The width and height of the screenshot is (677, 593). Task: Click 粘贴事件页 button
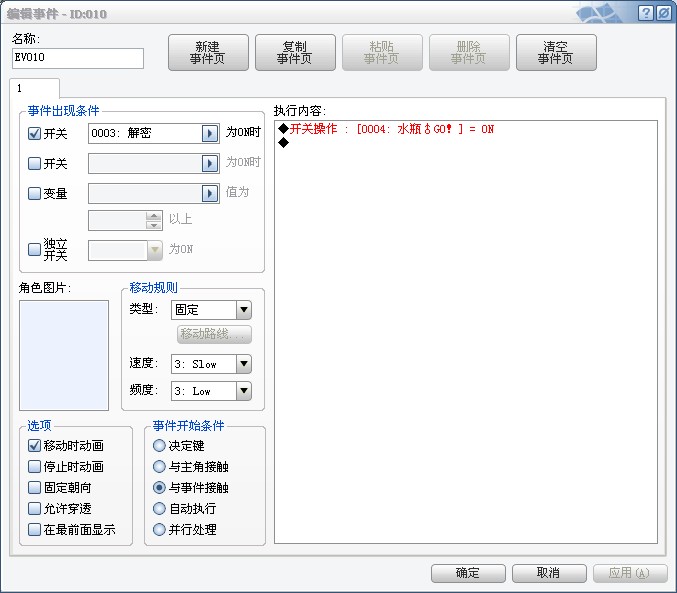[382, 53]
